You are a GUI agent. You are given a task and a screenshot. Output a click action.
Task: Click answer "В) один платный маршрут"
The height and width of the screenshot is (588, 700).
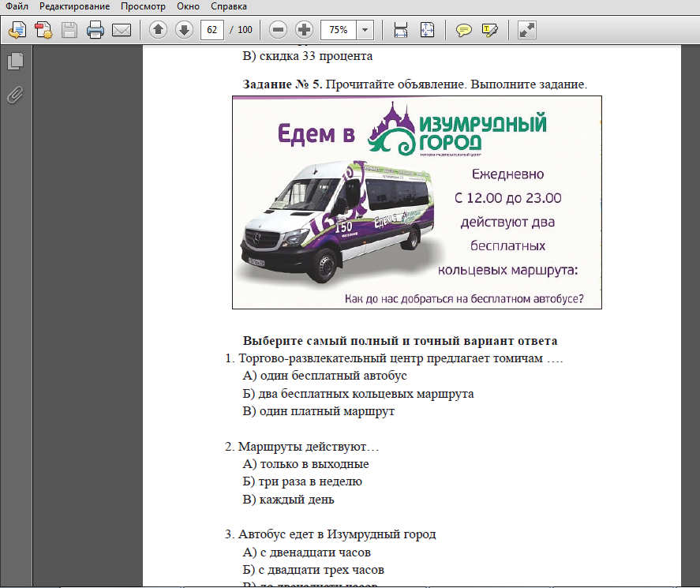(318, 410)
